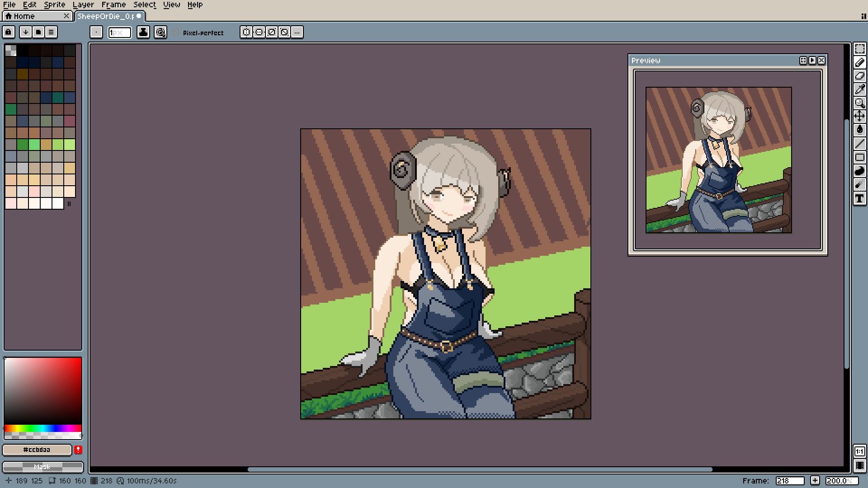Select the Zoom magnifier tool
This screenshot has height=488, width=868.
(x=859, y=103)
